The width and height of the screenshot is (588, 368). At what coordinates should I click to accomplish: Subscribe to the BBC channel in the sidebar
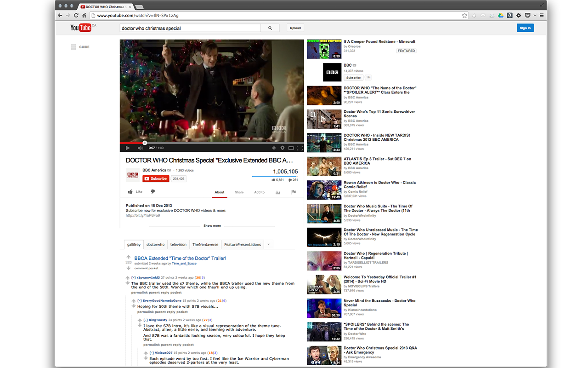click(x=353, y=78)
